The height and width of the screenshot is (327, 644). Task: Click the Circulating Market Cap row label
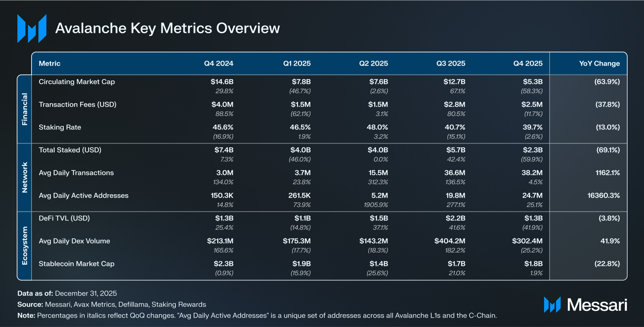(x=77, y=82)
